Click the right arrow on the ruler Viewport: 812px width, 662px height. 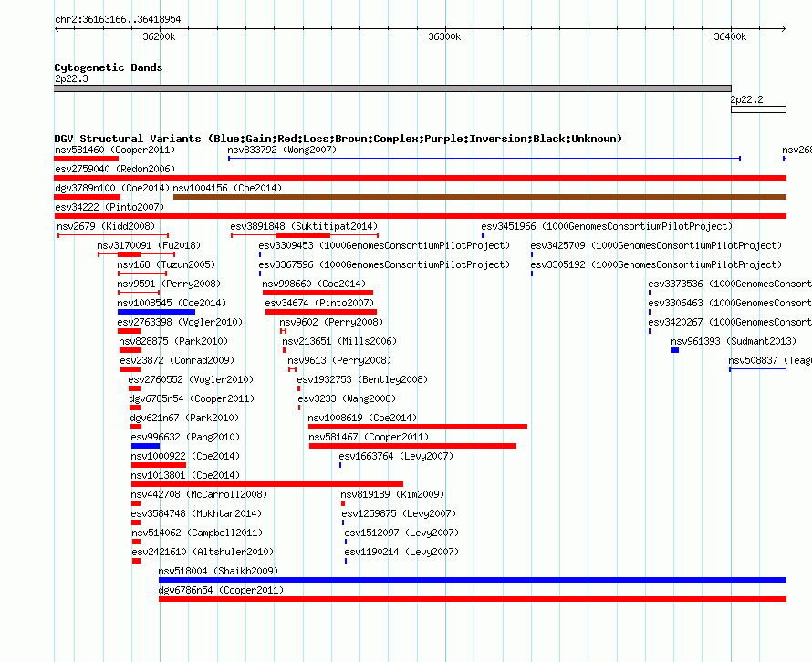point(784,29)
